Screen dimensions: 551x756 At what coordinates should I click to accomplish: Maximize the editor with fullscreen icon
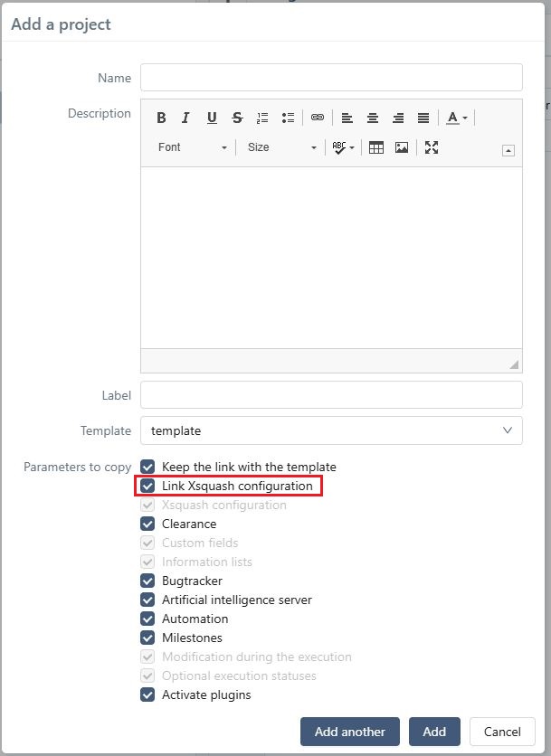[x=432, y=147]
